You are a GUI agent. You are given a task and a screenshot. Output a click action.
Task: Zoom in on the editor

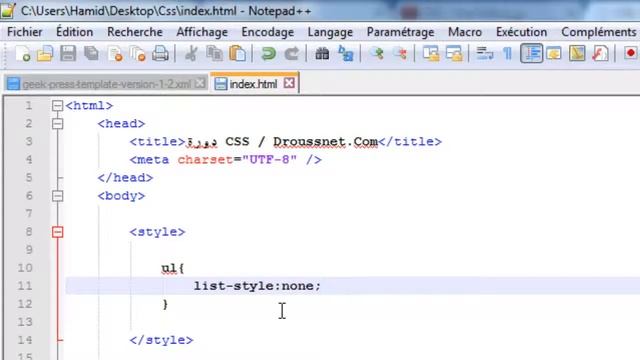376,53
